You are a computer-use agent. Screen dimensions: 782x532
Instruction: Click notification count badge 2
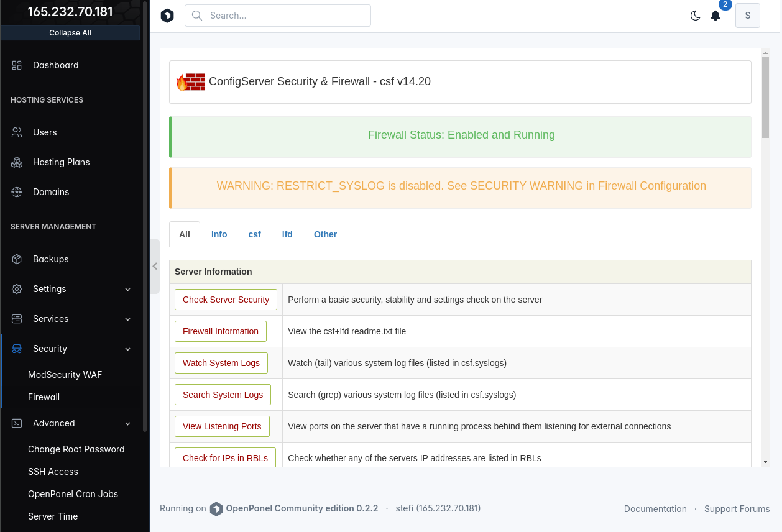(x=725, y=4)
